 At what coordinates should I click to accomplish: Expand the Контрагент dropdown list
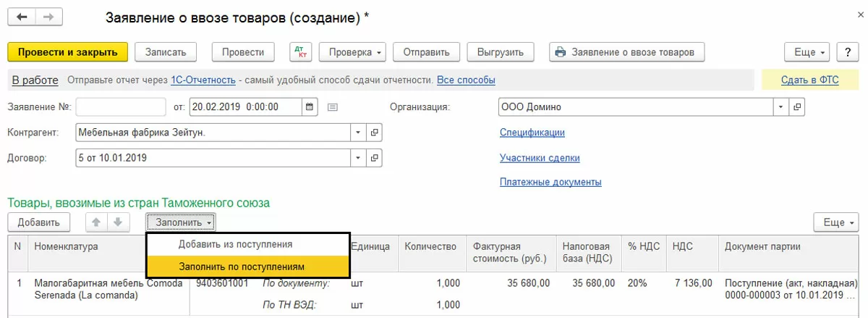click(358, 133)
